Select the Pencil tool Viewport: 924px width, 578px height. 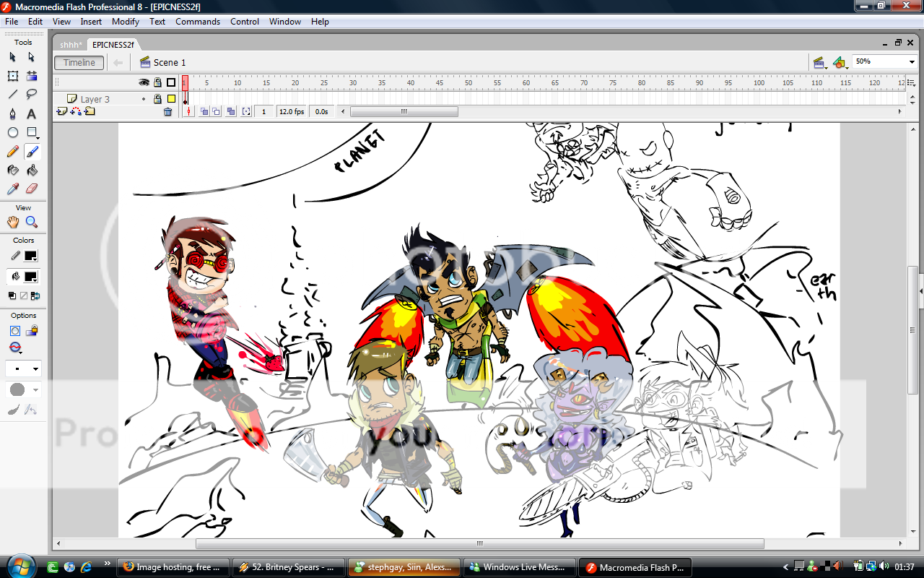coord(12,152)
